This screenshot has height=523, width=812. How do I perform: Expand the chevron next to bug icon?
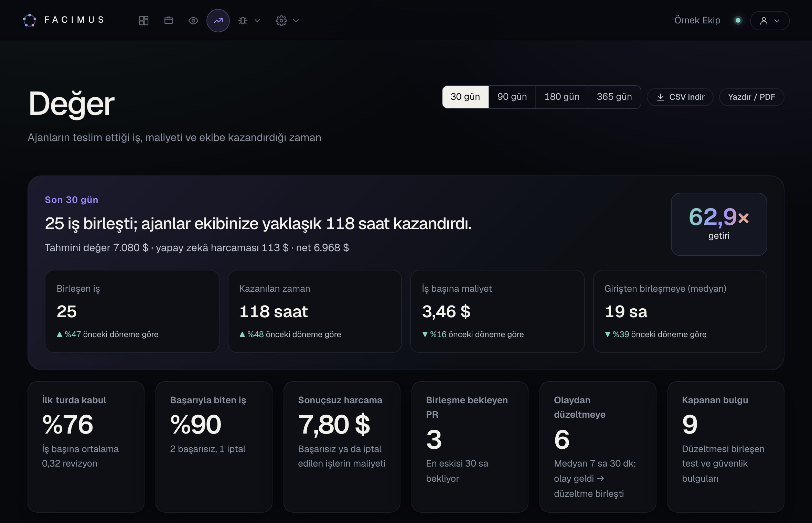click(257, 21)
